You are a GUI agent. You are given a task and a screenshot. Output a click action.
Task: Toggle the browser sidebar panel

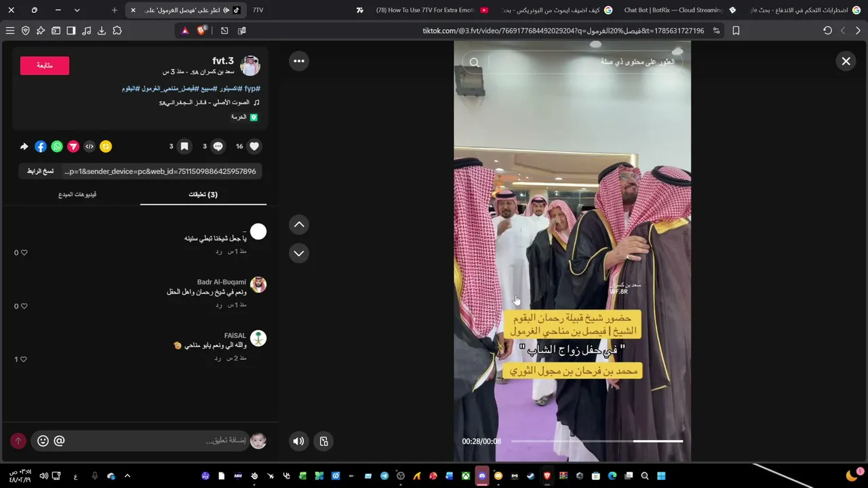click(x=71, y=30)
